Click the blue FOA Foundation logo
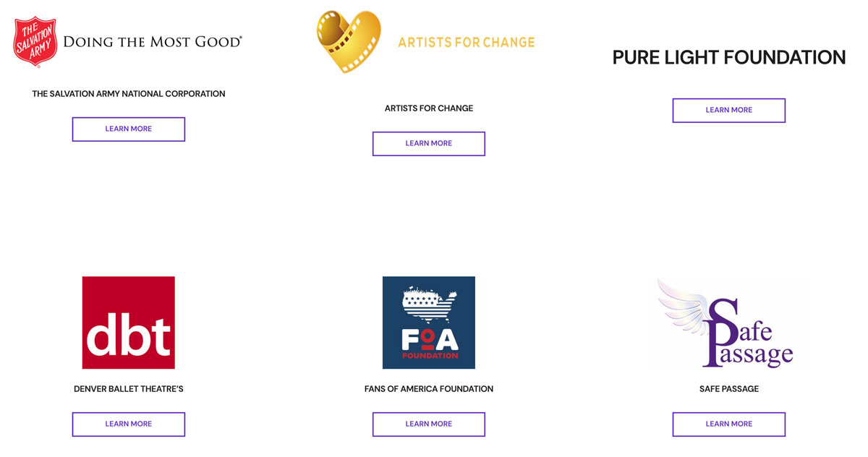The height and width of the screenshot is (457, 868). tap(429, 323)
